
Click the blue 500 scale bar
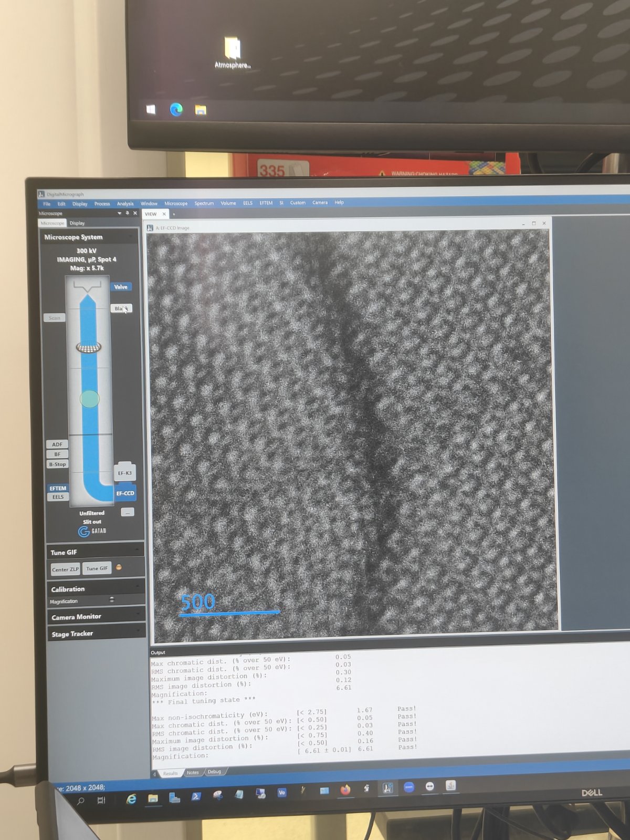point(228,604)
